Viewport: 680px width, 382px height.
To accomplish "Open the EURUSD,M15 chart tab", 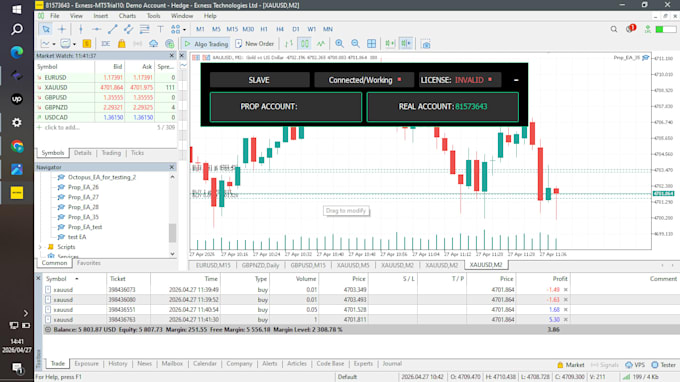I will tap(213, 265).
